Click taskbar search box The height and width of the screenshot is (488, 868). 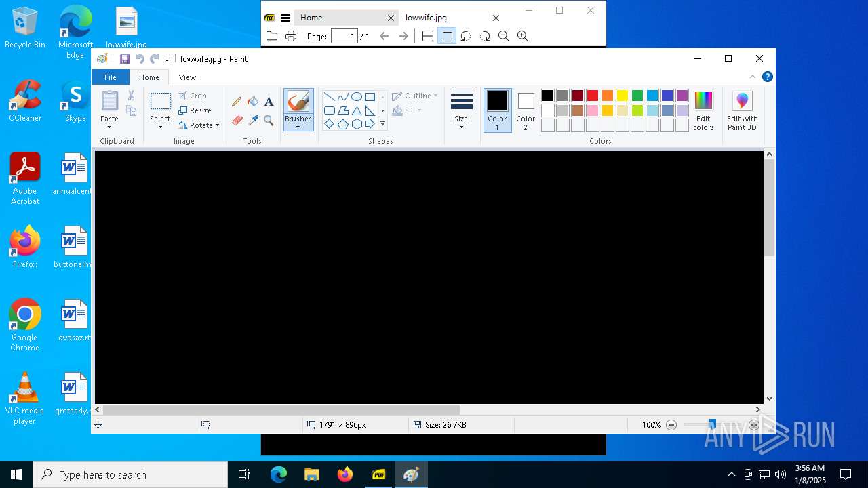130,474
